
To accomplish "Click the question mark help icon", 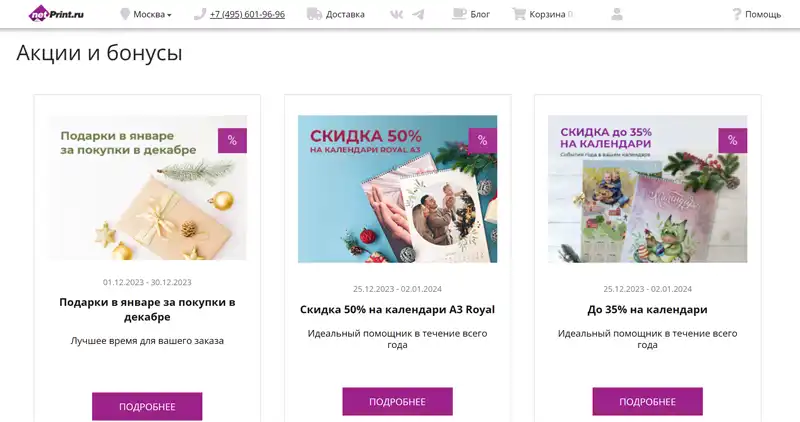I will (x=736, y=14).
